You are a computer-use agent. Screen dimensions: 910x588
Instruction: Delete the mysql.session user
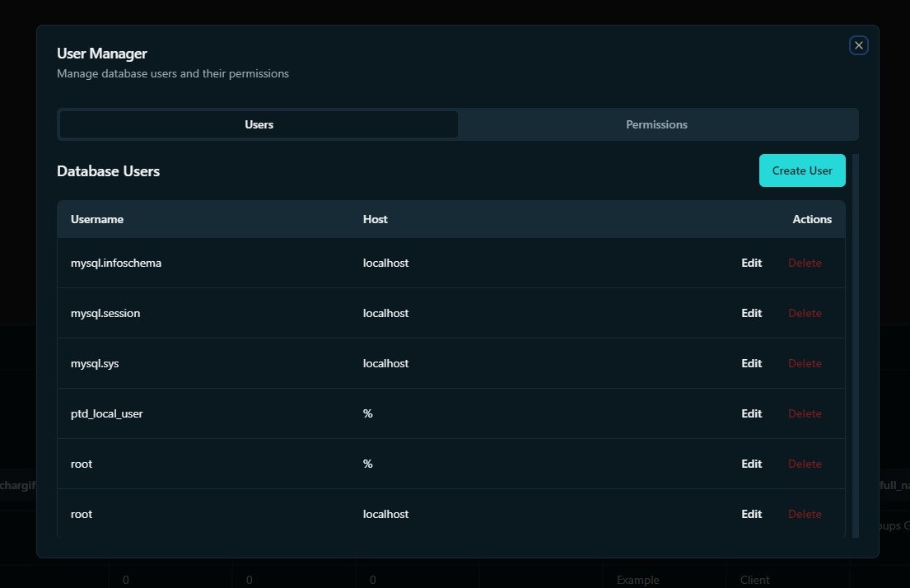pyautogui.click(x=804, y=313)
